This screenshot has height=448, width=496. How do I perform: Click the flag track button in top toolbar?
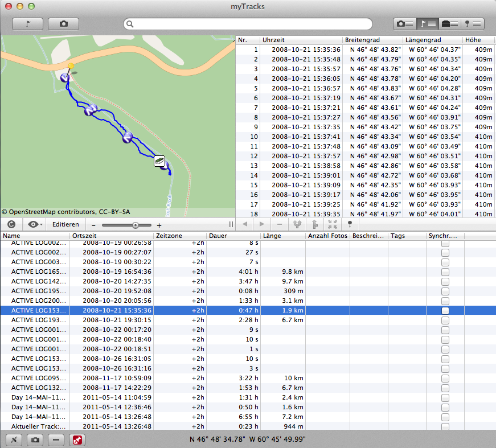click(27, 24)
